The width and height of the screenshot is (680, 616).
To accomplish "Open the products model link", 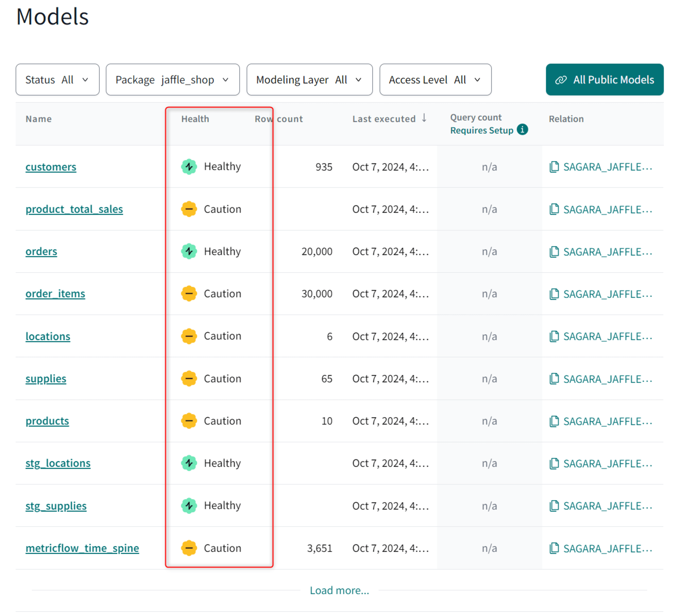I will tap(47, 421).
